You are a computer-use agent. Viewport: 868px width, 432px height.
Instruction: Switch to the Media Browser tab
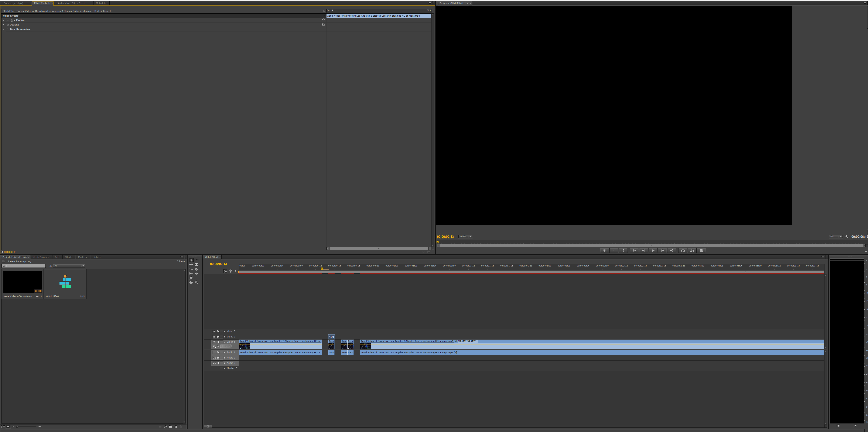coord(40,257)
